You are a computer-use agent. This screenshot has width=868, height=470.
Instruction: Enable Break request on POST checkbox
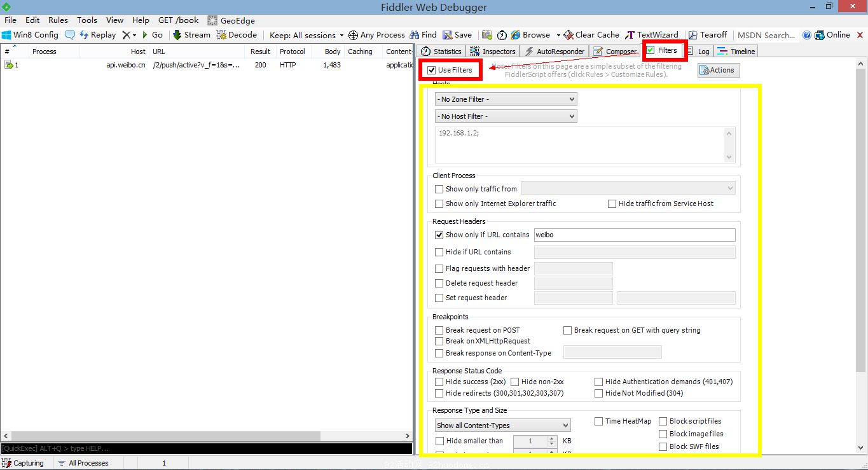coord(439,330)
